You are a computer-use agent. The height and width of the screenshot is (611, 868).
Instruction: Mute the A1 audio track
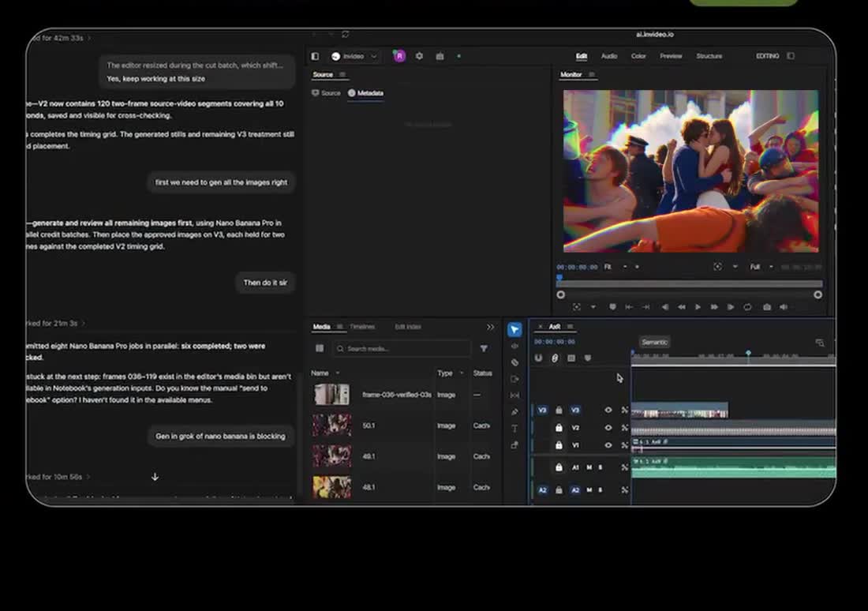tap(589, 467)
